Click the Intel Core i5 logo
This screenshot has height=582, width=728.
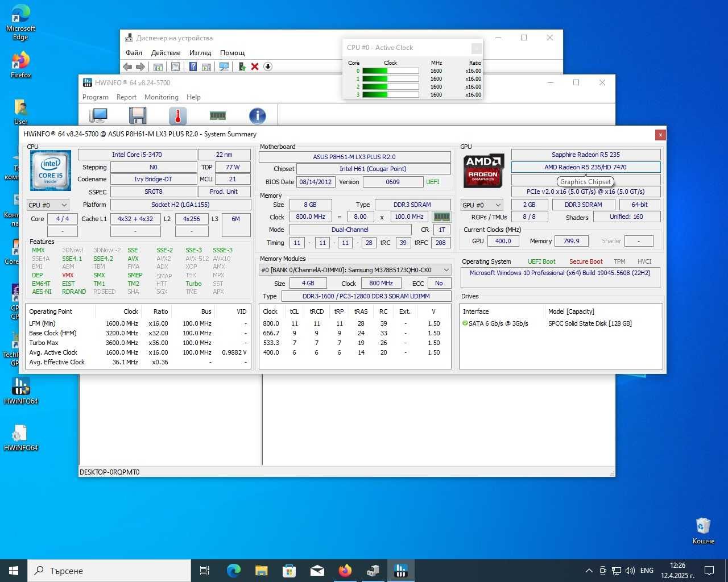click(51, 171)
